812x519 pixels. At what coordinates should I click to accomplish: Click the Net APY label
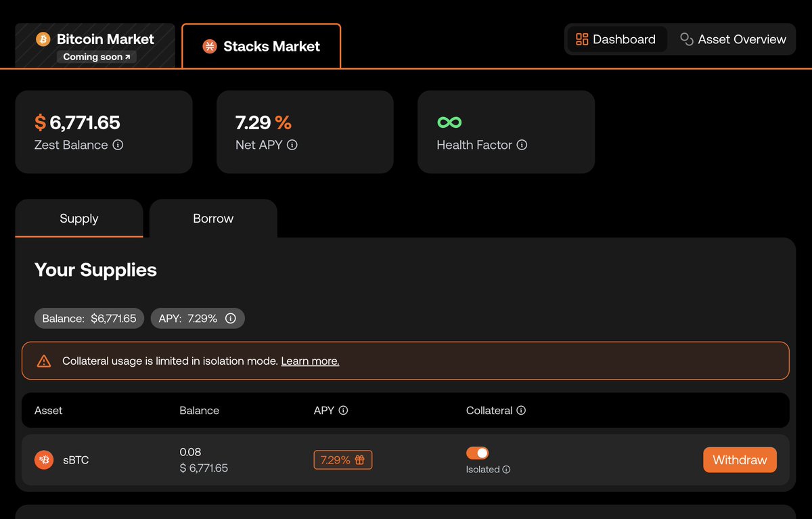pos(258,145)
